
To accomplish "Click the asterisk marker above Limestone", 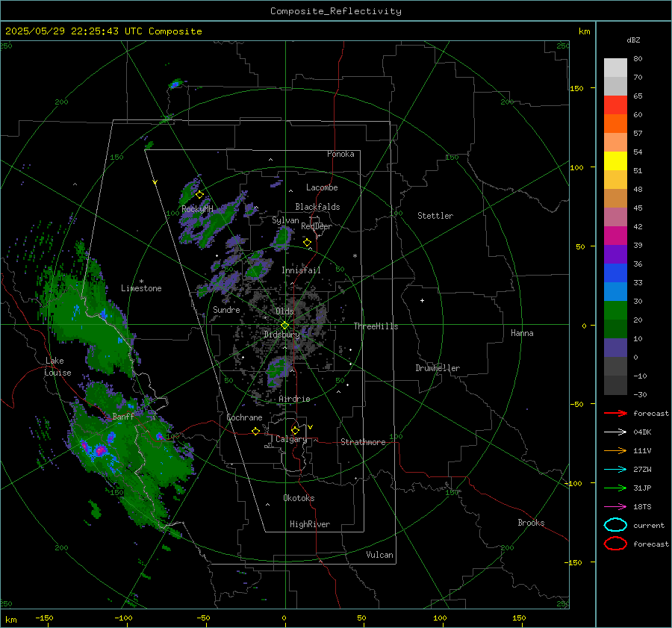I will click(141, 282).
